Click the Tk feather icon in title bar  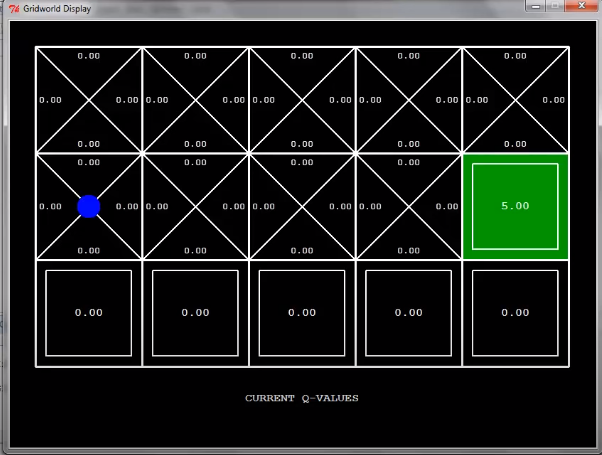(x=14, y=7)
